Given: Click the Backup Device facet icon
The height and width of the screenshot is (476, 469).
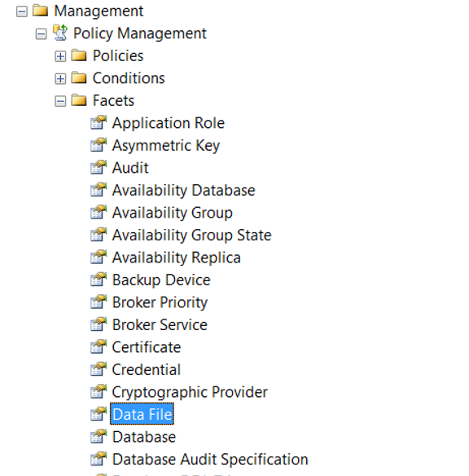Looking at the screenshot, I should [x=99, y=280].
